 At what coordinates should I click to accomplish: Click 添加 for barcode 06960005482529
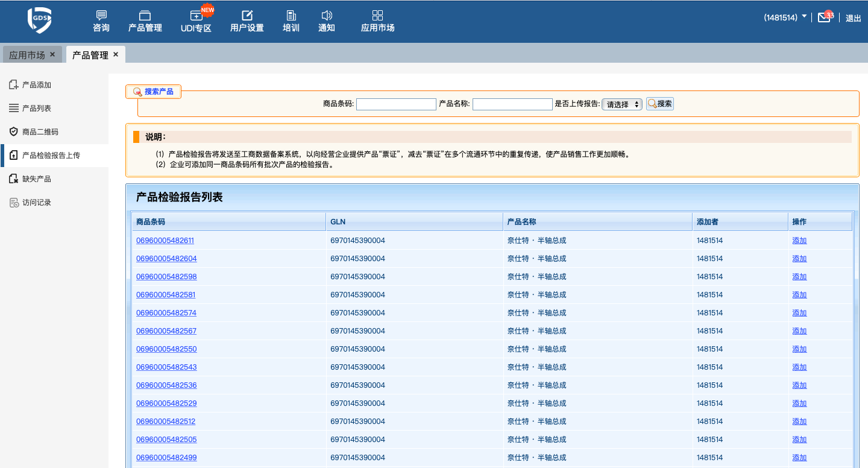coord(799,403)
